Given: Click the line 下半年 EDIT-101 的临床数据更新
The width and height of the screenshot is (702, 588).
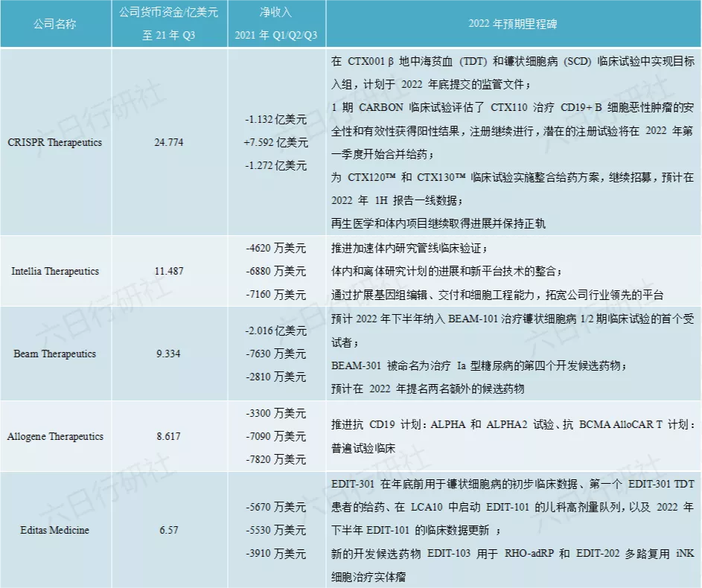Looking at the screenshot, I should [x=416, y=530].
